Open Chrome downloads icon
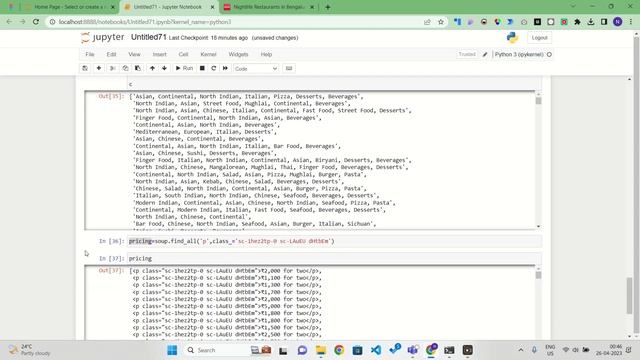 pyautogui.click(x=591, y=22)
